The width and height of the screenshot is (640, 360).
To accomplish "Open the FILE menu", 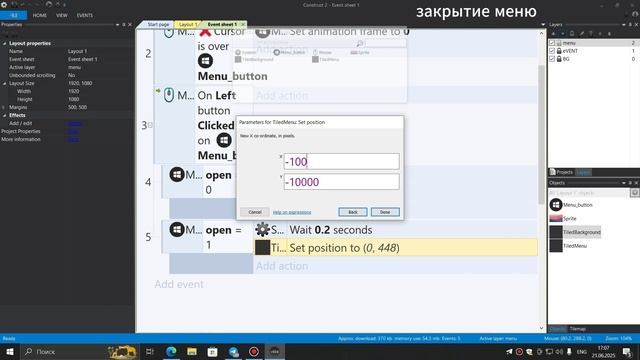I will pos(13,15).
